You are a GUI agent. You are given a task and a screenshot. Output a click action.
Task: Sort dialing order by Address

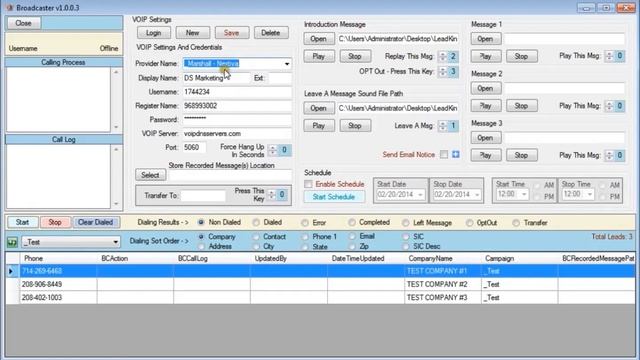point(201,247)
